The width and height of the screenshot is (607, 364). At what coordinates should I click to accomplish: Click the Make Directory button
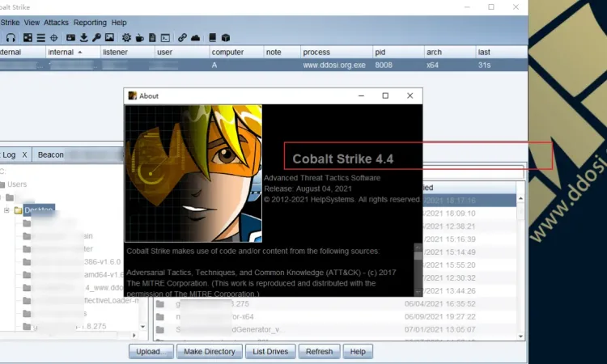(210, 352)
